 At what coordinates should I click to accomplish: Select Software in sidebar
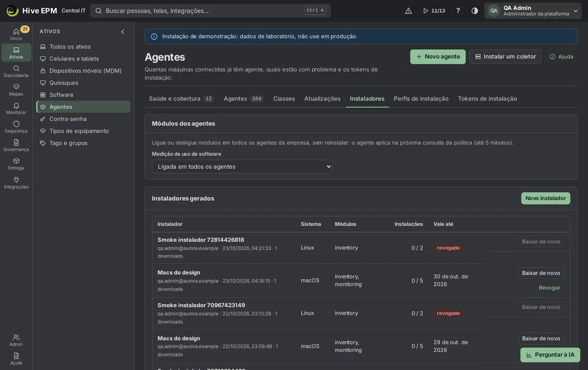pyautogui.click(x=83, y=95)
